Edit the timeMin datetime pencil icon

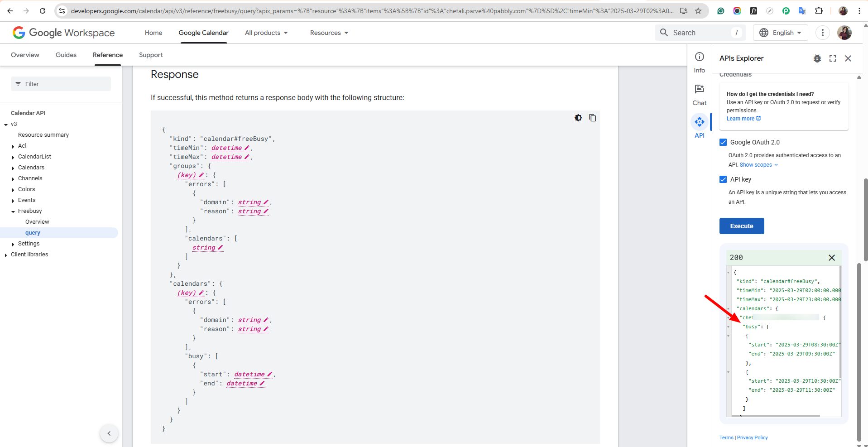tap(247, 148)
